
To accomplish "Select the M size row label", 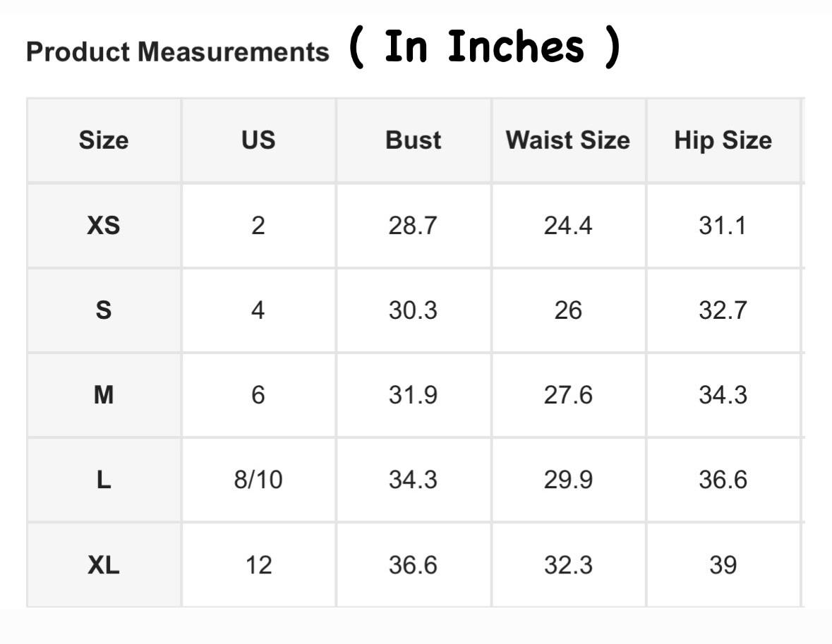I will (104, 395).
